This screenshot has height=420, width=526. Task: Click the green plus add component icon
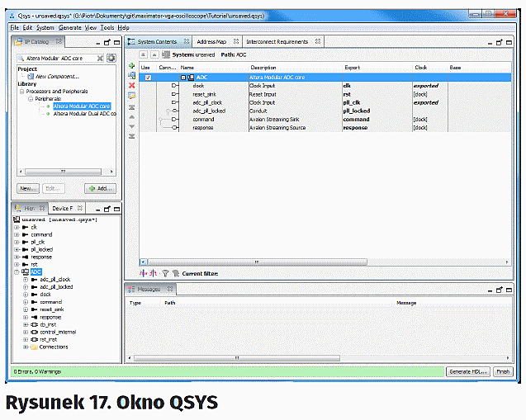(x=131, y=66)
